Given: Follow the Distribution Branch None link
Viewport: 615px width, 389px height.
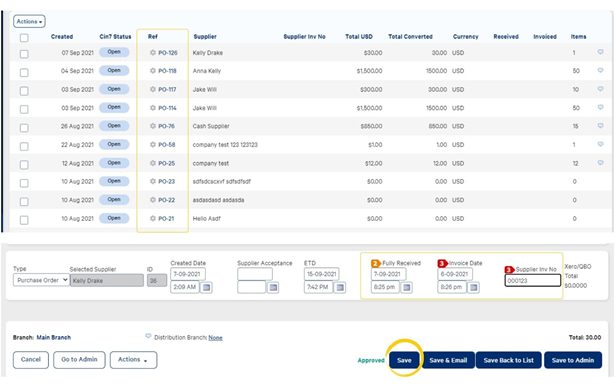Looking at the screenshot, I should tap(215, 338).
